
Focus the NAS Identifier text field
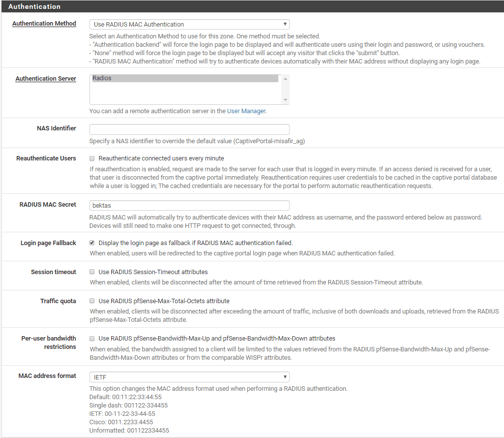tap(189, 129)
